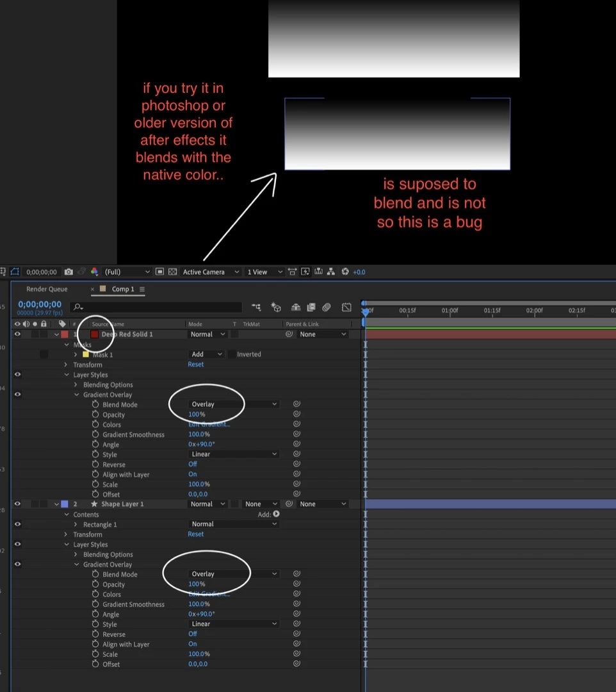
Task: Reset exposure with the aperture icon
Action: 345,272
